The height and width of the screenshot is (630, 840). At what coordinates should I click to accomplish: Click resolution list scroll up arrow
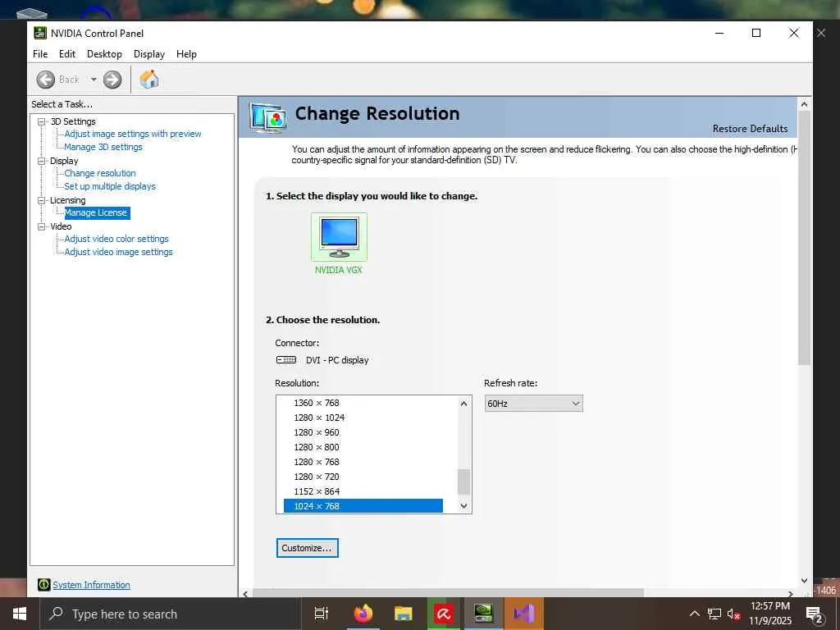[464, 404]
